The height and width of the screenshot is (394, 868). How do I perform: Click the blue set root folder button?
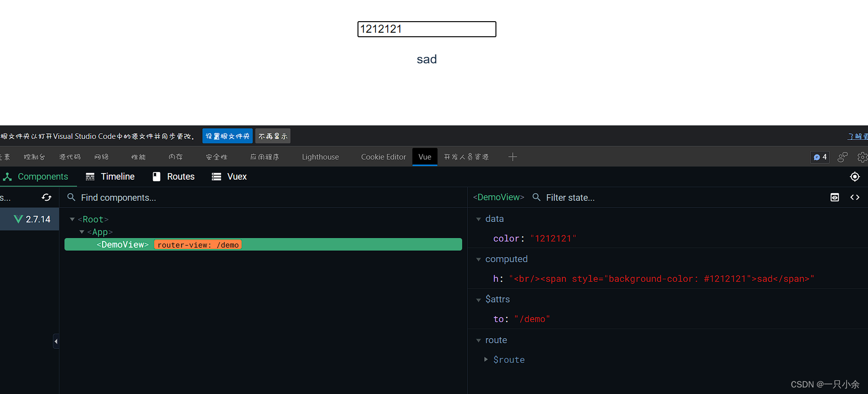click(228, 136)
